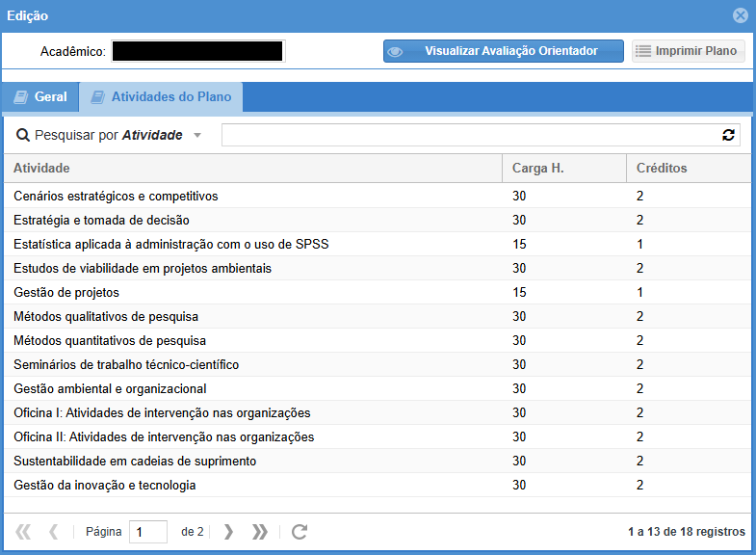The width and height of the screenshot is (756, 555).
Task: Go to previous page arrow
Action: [54, 532]
